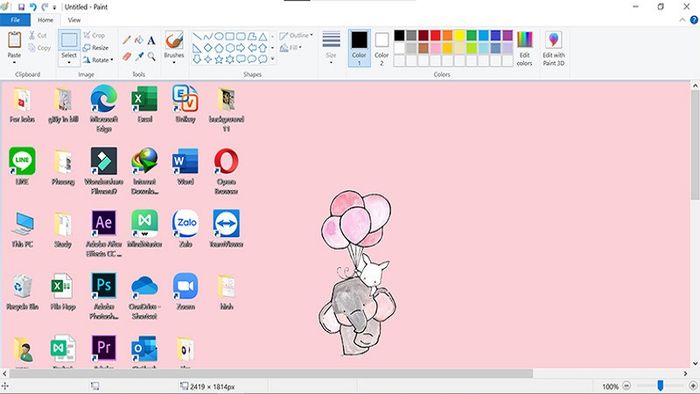Open Edit colors
Viewport: 700px width, 394px height.
(x=525, y=49)
